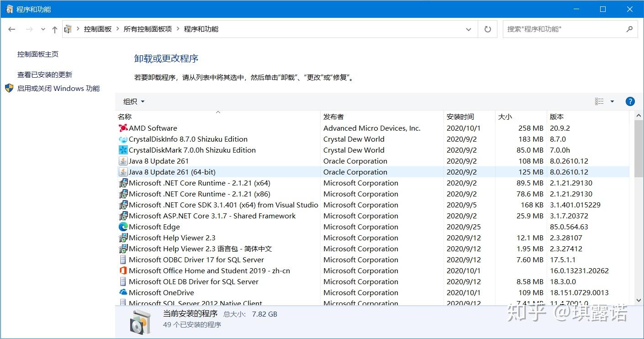Expand the chevron after 所有控制面板项 breadcrumb
This screenshot has width=644, height=339.
tap(178, 29)
